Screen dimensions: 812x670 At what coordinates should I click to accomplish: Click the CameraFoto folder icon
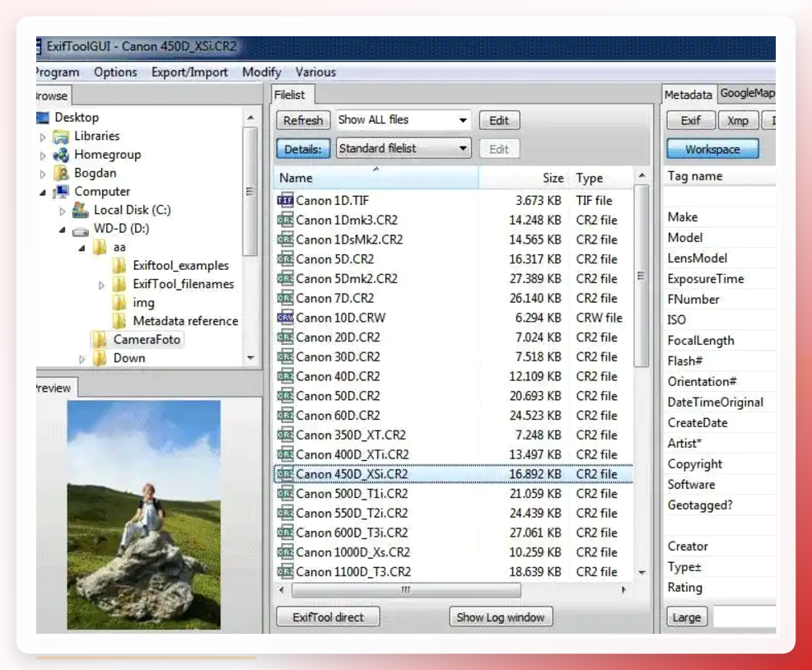coord(100,340)
